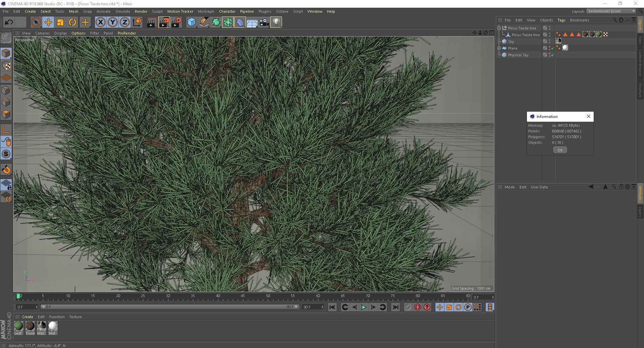Enable Polygons mode

pos(6,114)
